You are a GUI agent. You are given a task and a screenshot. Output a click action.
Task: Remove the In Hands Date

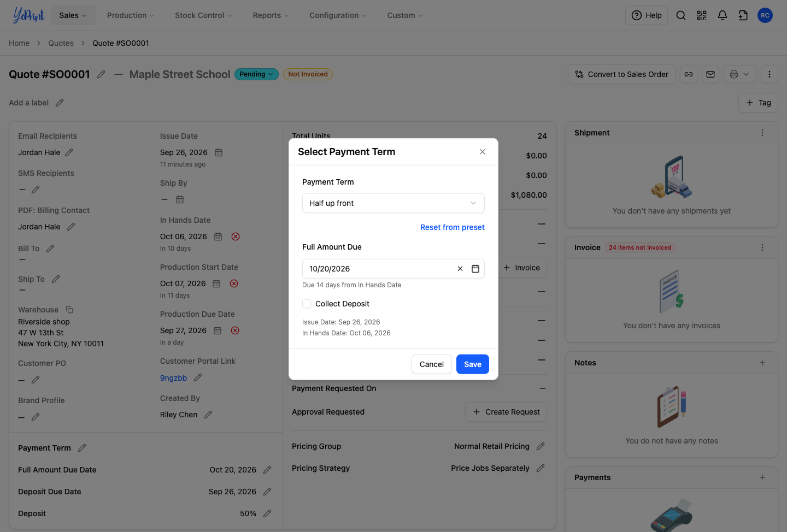point(236,237)
